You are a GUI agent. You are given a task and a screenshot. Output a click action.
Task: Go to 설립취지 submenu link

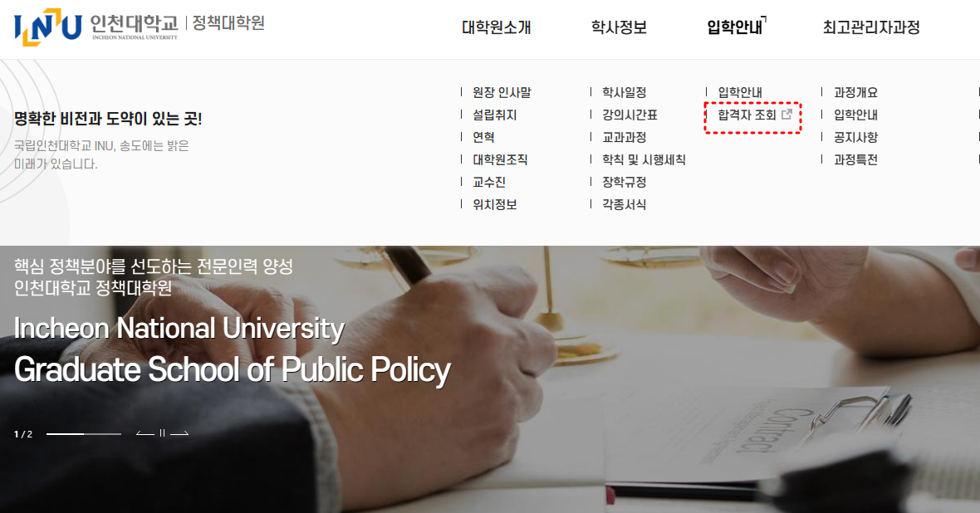(x=495, y=115)
